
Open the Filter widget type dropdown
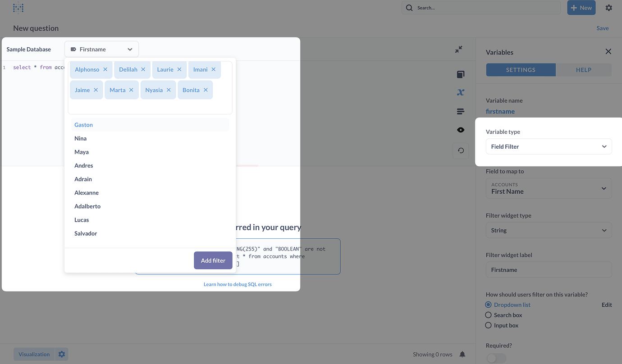click(x=549, y=230)
